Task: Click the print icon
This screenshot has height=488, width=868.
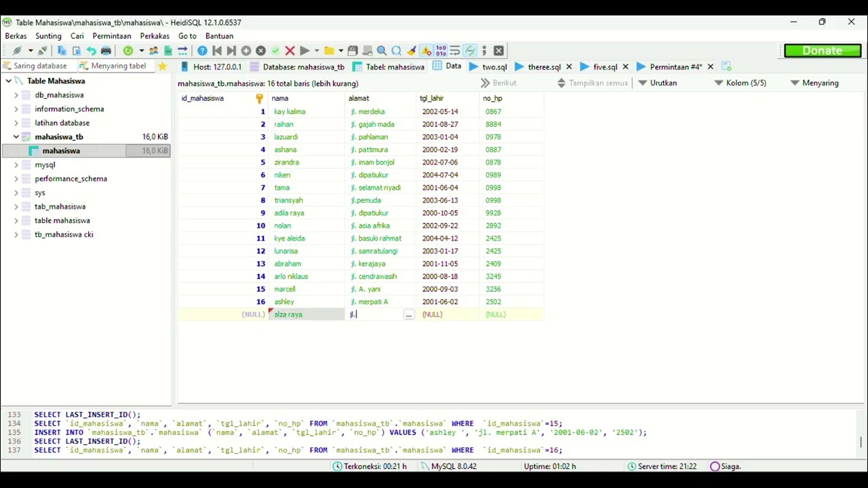Action: click(106, 51)
